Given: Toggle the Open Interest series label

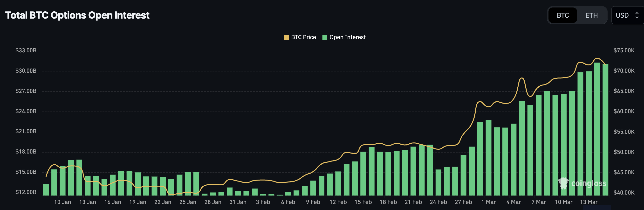Looking at the screenshot, I should click(347, 37).
